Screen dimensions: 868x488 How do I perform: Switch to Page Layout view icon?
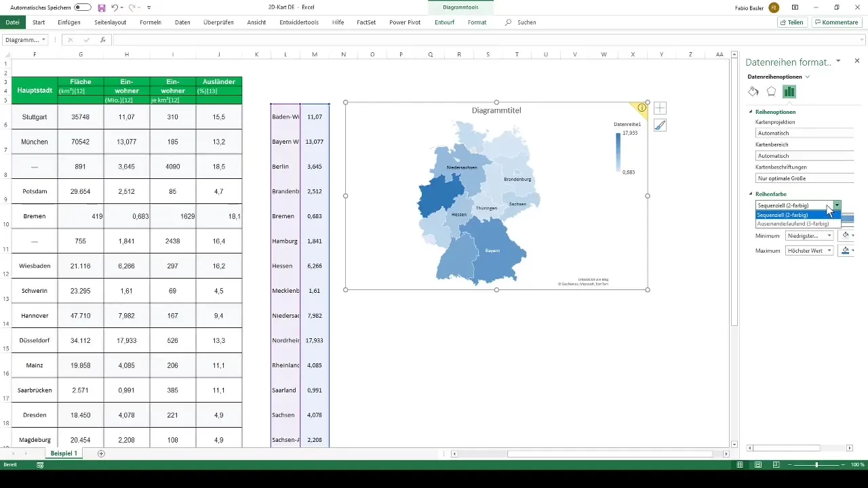(757, 465)
